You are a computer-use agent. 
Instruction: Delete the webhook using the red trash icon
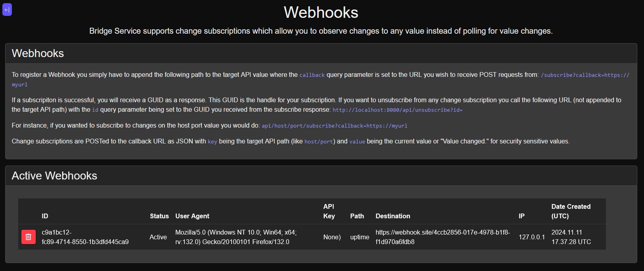tap(29, 237)
